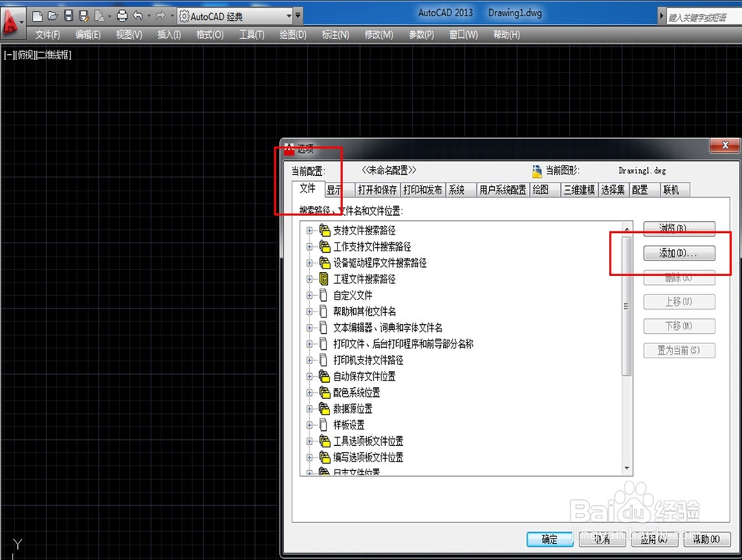742x560 pixels.
Task: Click the Open file icon
Action: tap(53, 16)
